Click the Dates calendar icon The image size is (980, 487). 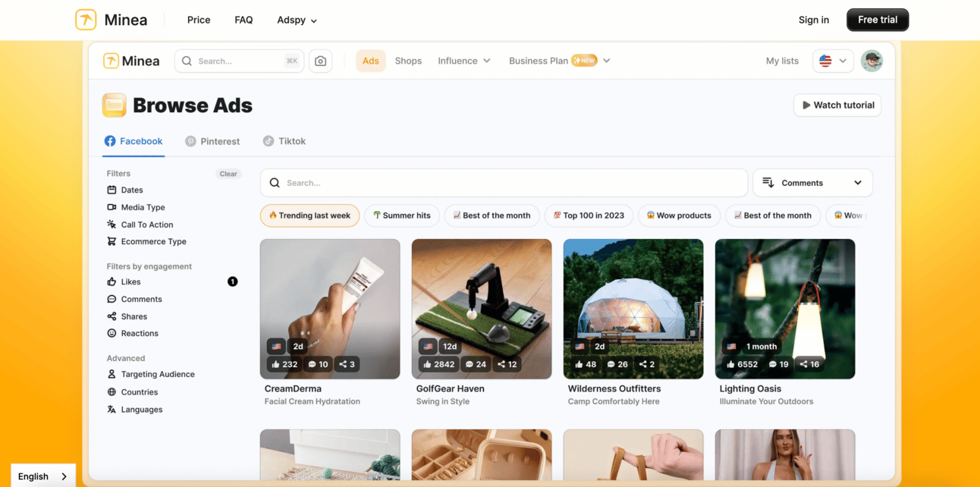click(112, 190)
